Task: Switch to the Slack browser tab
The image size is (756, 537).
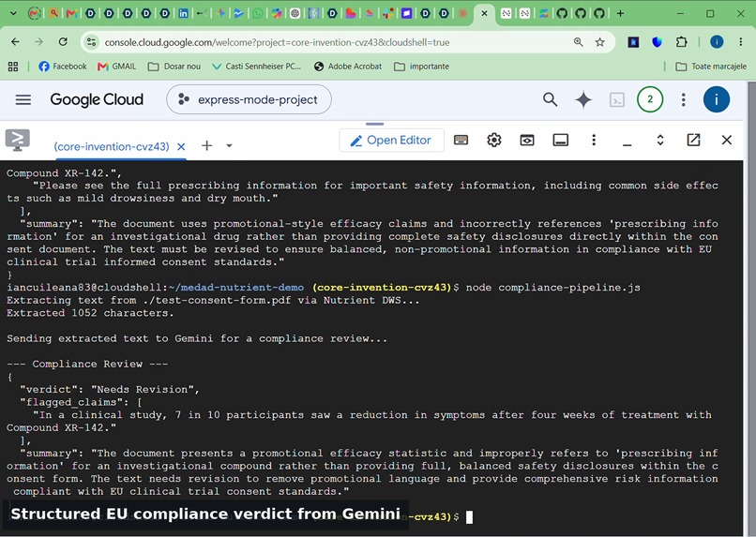Action: point(387,13)
